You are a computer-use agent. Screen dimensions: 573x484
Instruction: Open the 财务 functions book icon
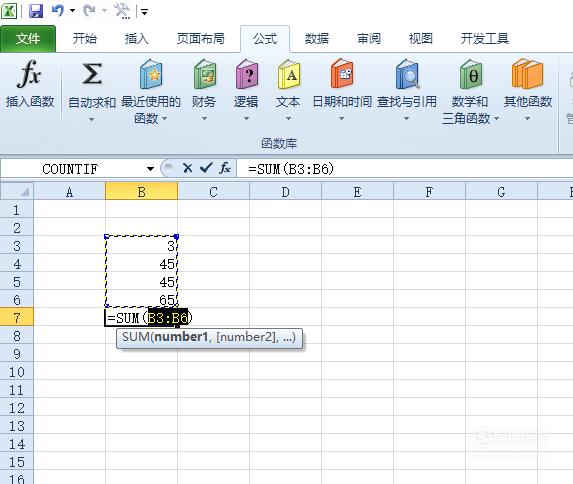point(204,75)
